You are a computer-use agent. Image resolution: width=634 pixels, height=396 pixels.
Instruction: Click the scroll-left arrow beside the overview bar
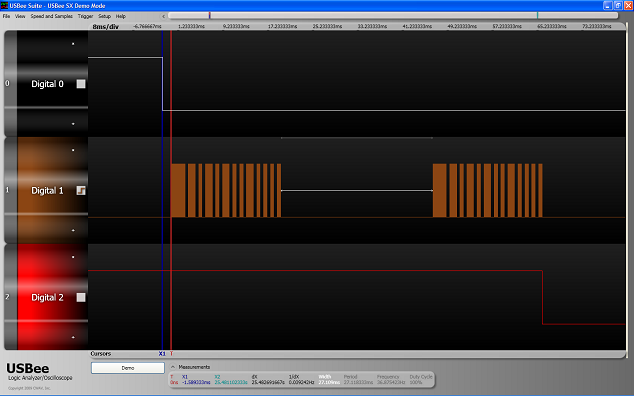pos(163,16)
